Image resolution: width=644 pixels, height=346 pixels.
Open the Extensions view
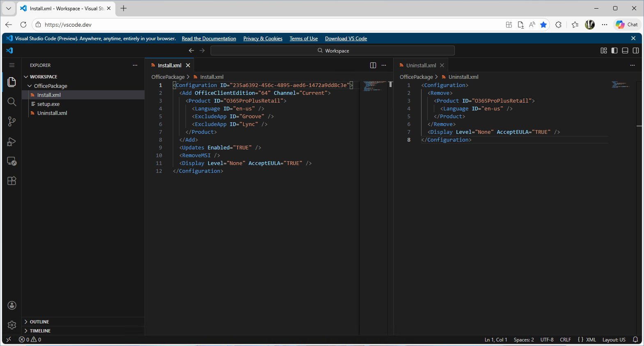[x=11, y=181]
